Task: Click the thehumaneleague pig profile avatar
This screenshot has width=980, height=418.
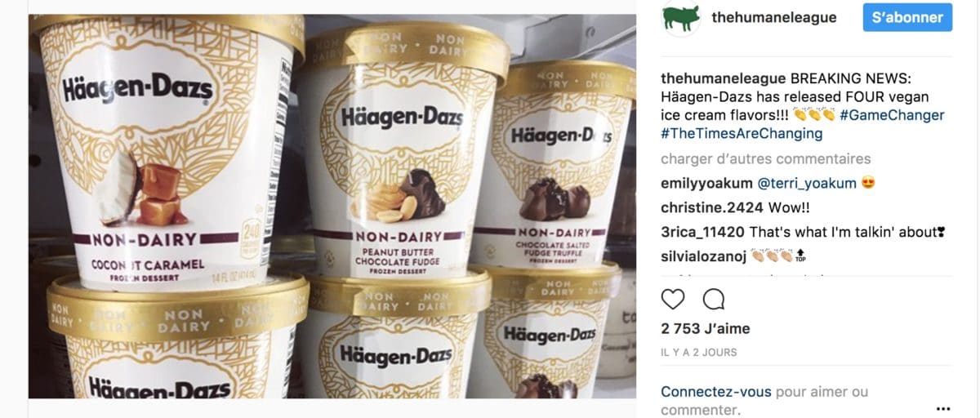Action: tap(681, 18)
